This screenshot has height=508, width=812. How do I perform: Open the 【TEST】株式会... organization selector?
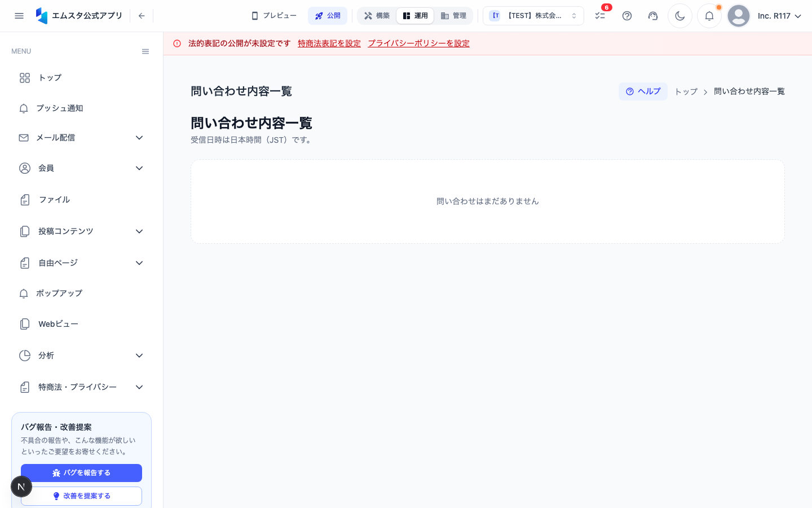533,16
